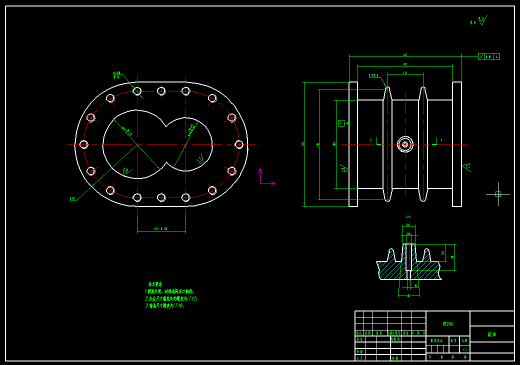Image resolution: width=520 pixels, height=365 pixels.
Task: Click the roughness symbol right of side view flange
Action: click(x=467, y=167)
